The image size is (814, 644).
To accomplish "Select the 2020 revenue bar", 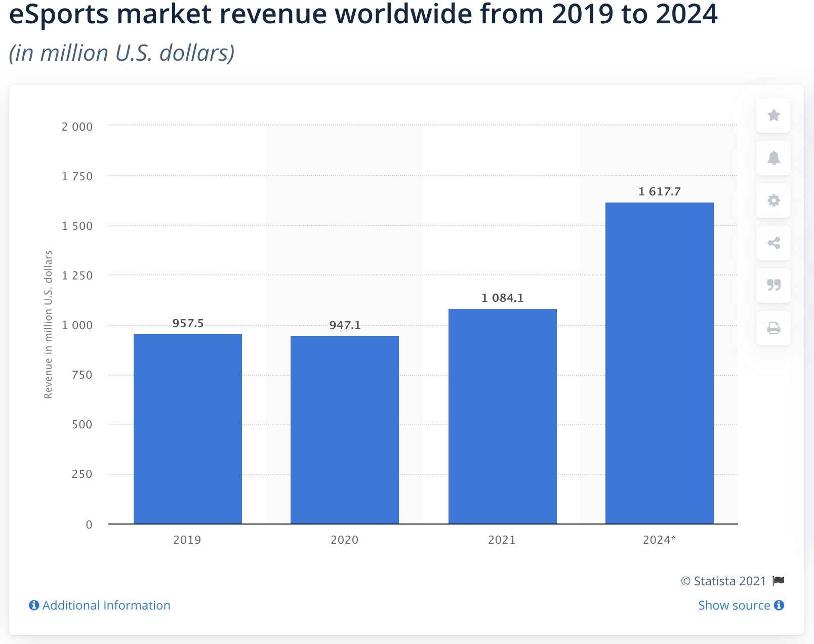I will [344, 430].
